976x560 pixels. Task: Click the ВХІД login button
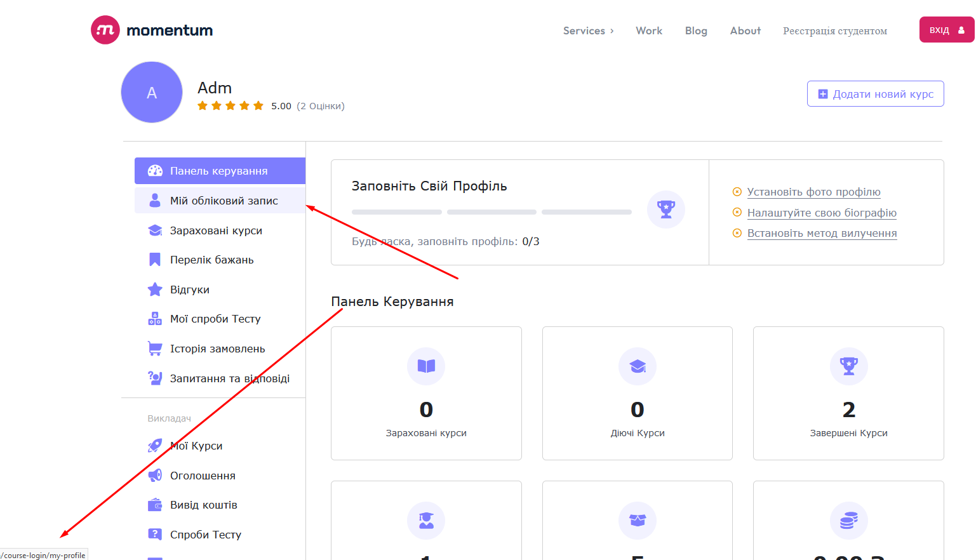(x=947, y=30)
